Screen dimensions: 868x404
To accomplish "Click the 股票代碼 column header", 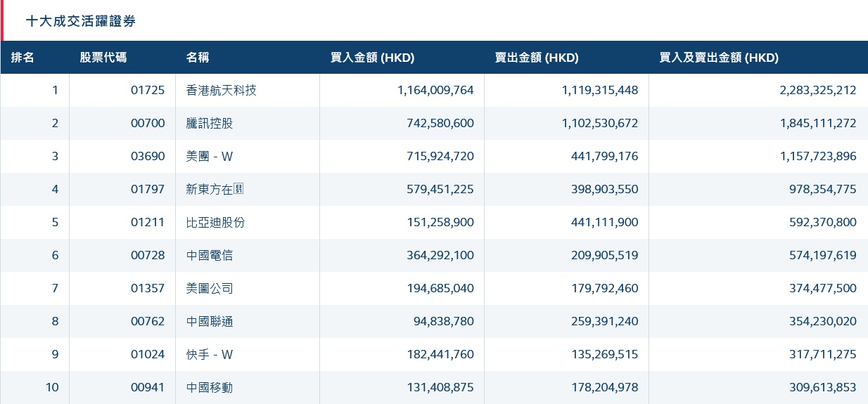I will [x=103, y=58].
